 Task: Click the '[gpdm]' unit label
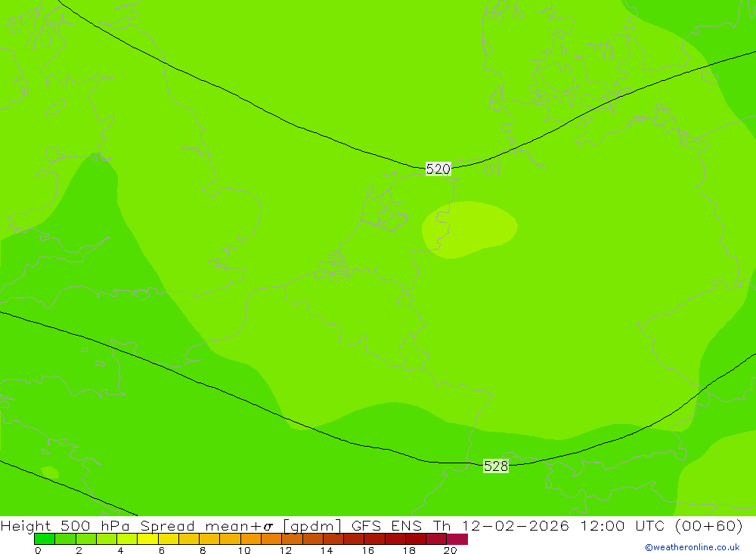[312, 525]
